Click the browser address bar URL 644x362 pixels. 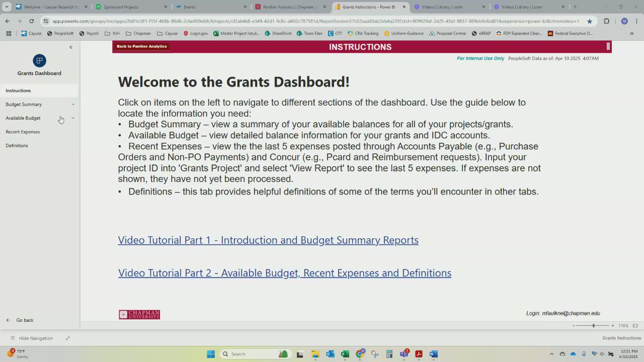tap(315, 21)
